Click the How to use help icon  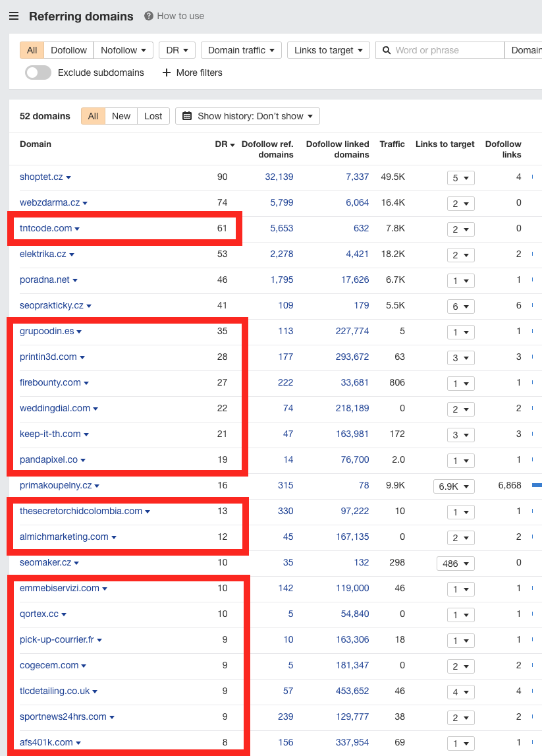click(x=149, y=16)
